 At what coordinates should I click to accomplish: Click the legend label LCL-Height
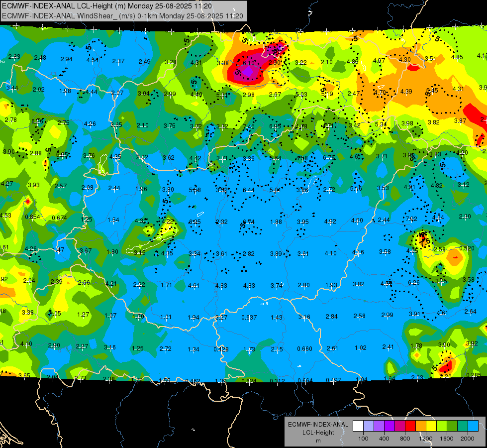[x=318, y=433]
